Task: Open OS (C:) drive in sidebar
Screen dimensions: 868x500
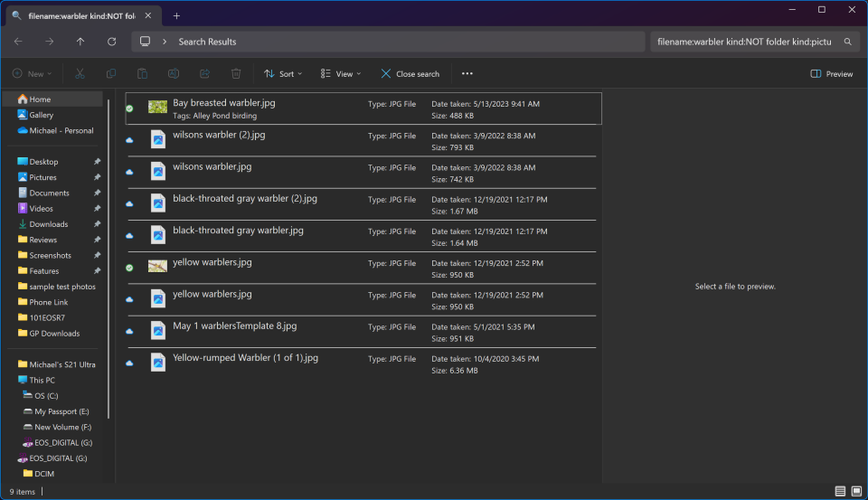Action: 45,396
